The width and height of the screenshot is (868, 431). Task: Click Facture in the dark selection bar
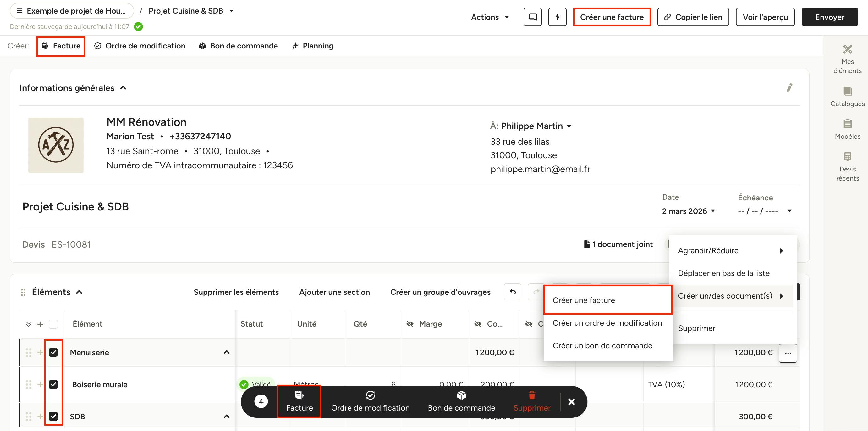point(299,402)
